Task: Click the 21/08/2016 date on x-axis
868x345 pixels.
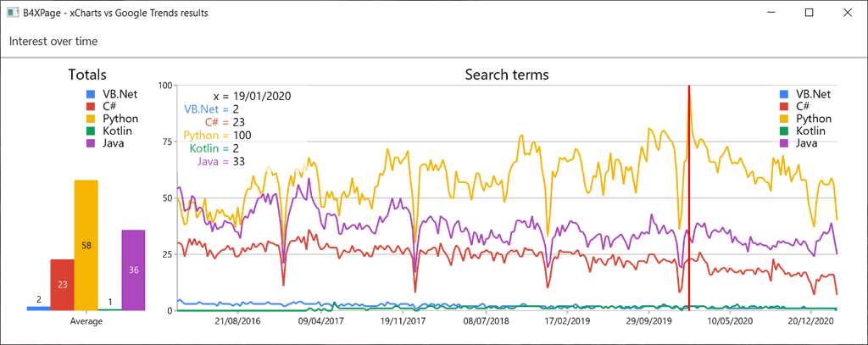Action: point(237,322)
